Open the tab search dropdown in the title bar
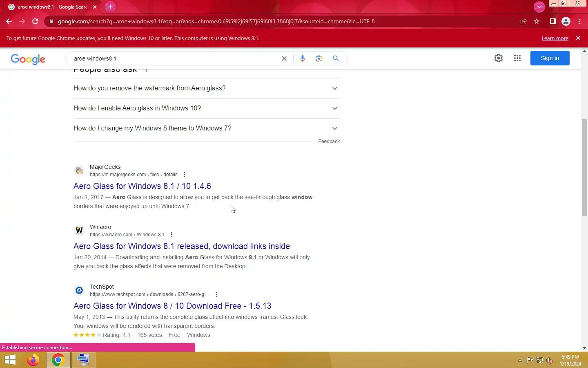This screenshot has height=368, width=588. 539,7
